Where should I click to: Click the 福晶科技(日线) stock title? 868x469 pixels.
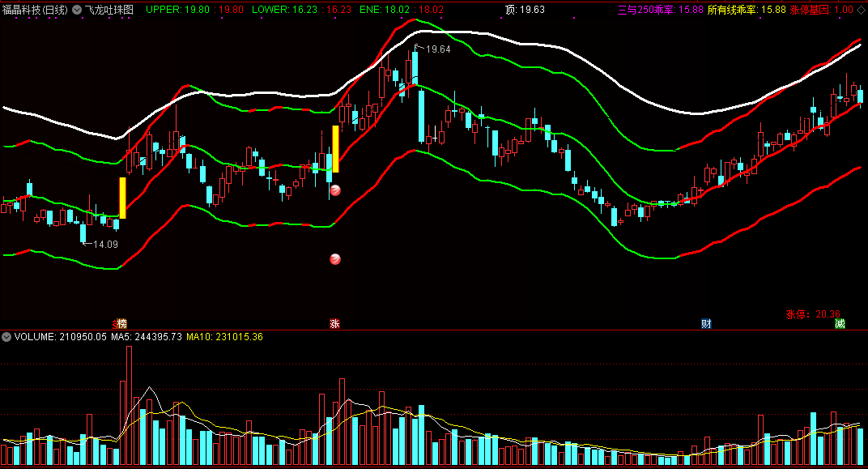(x=35, y=10)
